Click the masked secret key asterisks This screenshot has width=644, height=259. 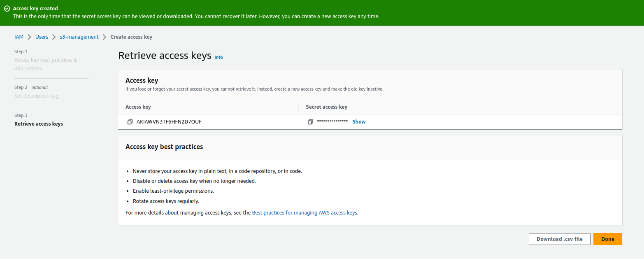click(332, 122)
